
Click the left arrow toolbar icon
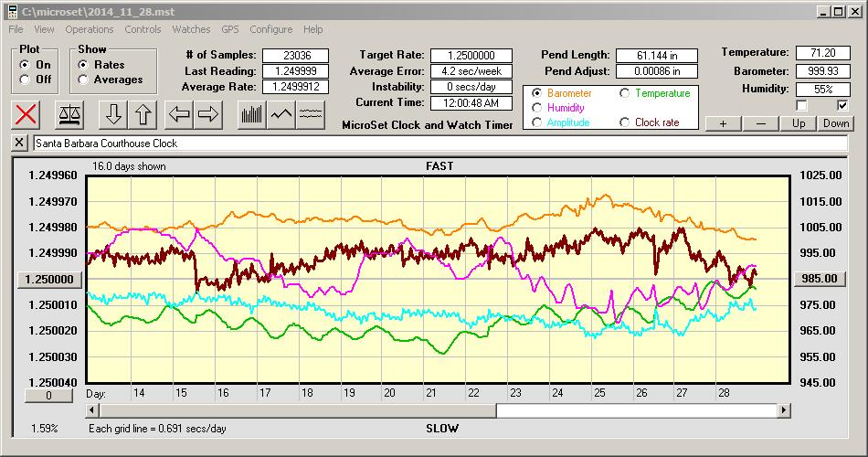pos(179,114)
